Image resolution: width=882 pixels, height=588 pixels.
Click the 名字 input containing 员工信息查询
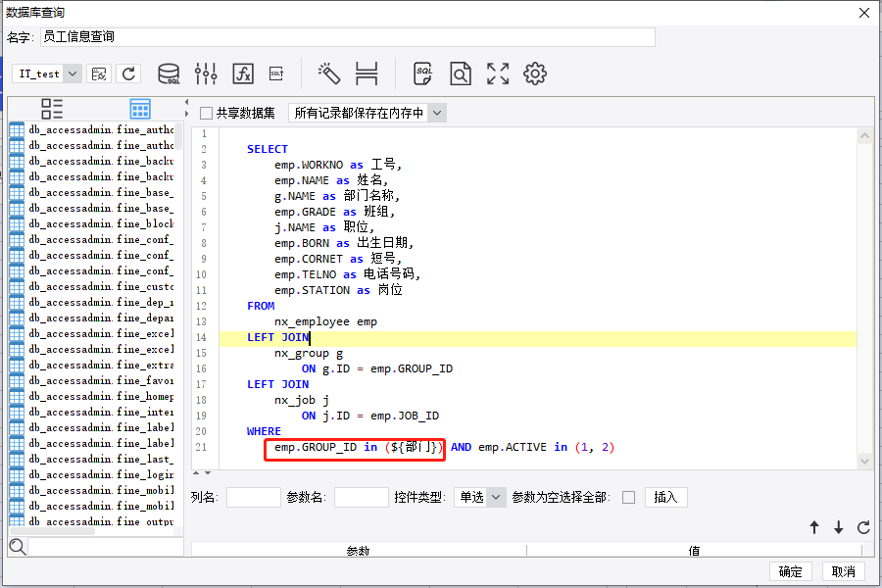(x=348, y=37)
